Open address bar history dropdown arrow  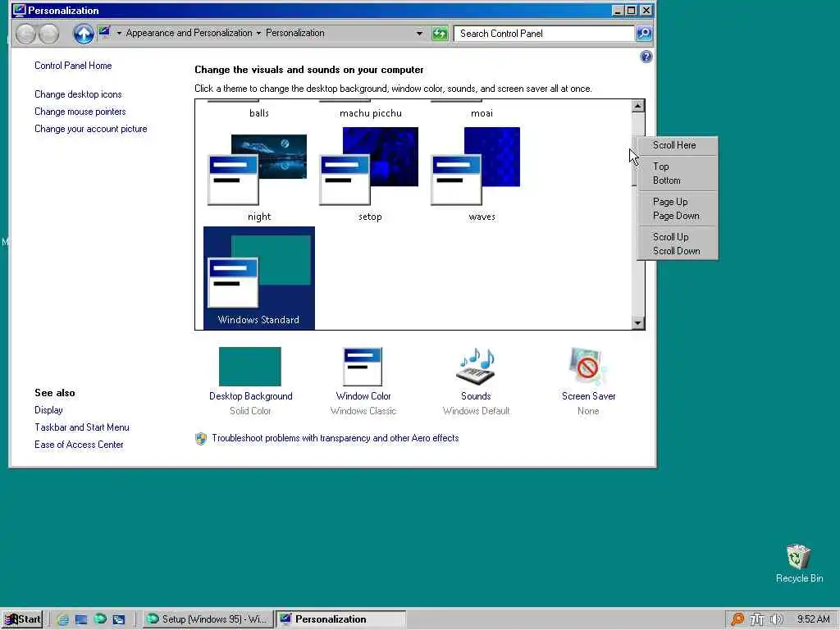[x=419, y=33]
